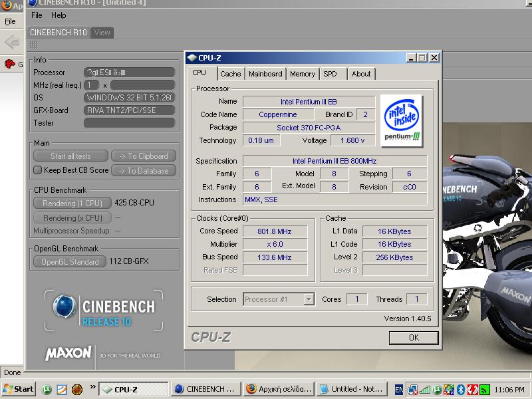Click the To Database button
Image resolution: width=532 pixels, height=399 pixels.
point(144,171)
